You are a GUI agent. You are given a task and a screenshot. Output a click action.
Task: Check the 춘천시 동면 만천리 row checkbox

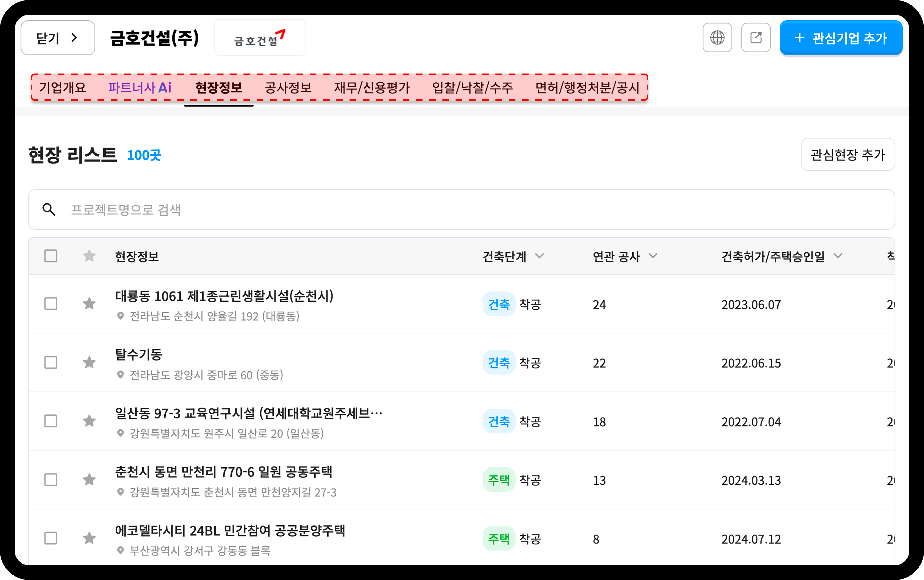tap(51, 480)
